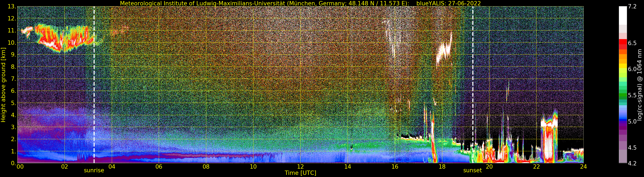Click the "13." tick on the height axis
The height and width of the screenshot is (177, 644).
click(x=12, y=6)
